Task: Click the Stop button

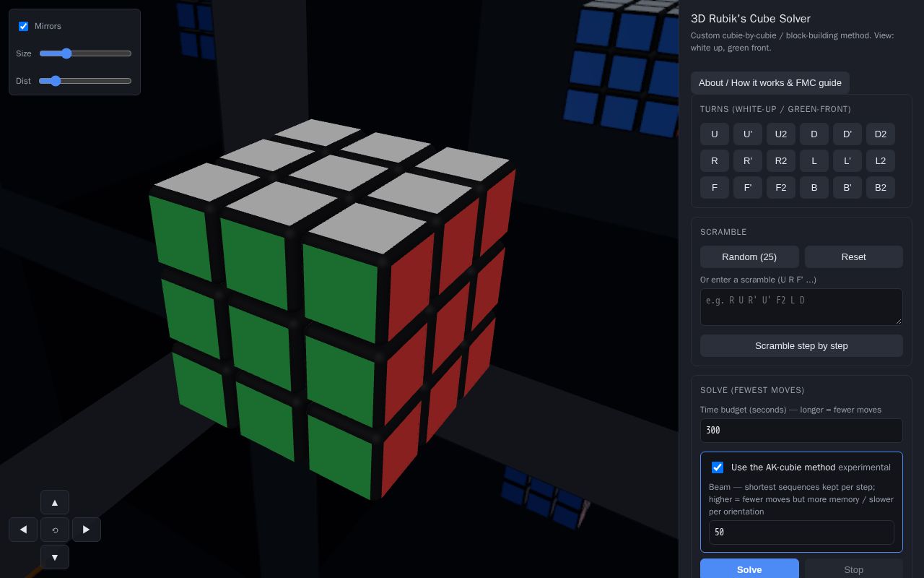Action: [x=854, y=569]
